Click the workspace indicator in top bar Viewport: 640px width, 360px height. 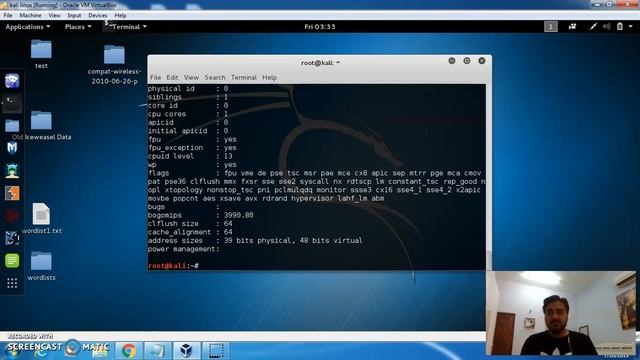click(x=551, y=27)
